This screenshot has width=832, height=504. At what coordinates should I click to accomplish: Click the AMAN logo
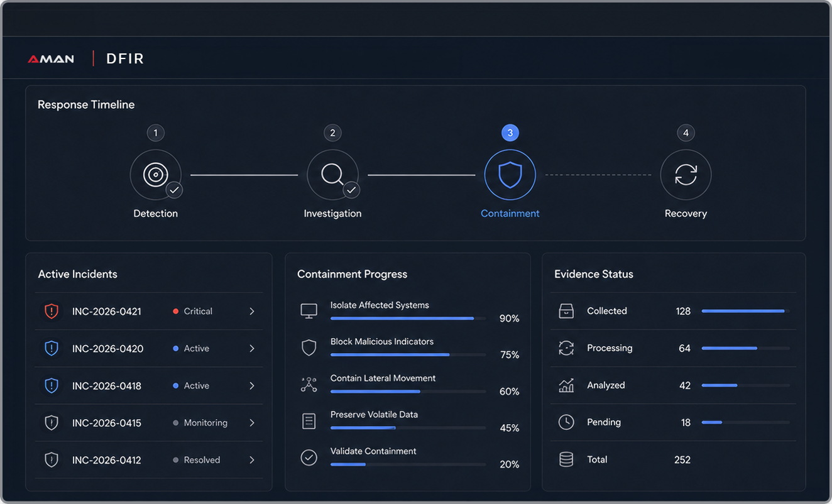(x=51, y=59)
